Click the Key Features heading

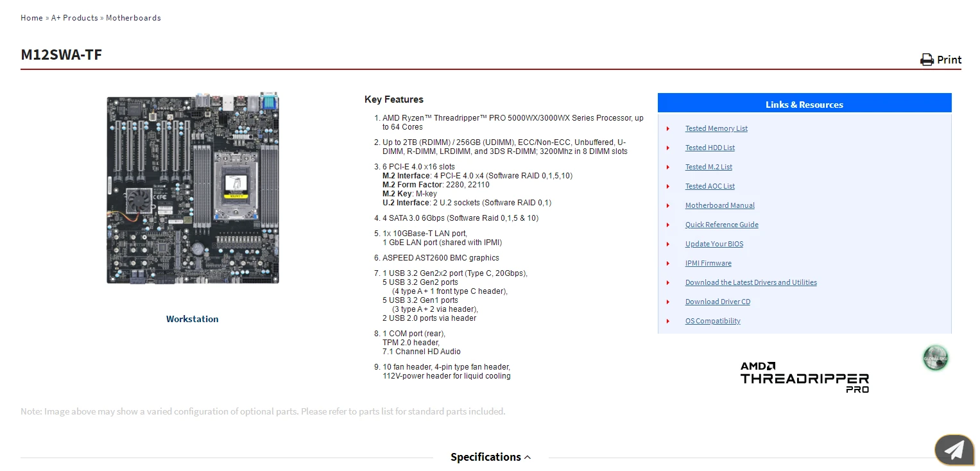(x=394, y=99)
